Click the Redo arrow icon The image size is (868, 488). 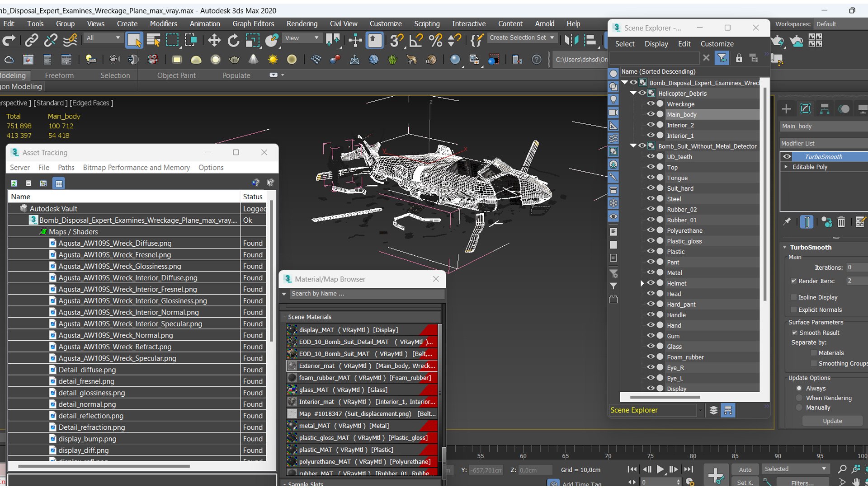click(9, 41)
